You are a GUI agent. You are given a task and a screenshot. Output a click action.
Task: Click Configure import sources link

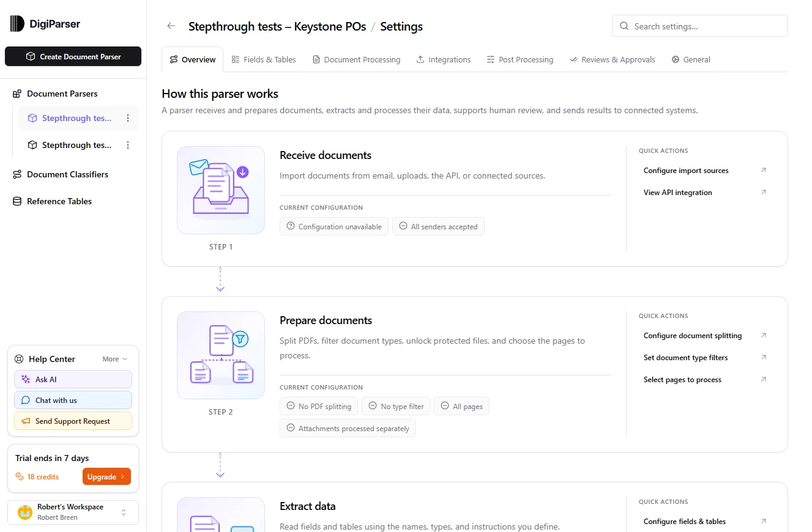tap(686, 171)
